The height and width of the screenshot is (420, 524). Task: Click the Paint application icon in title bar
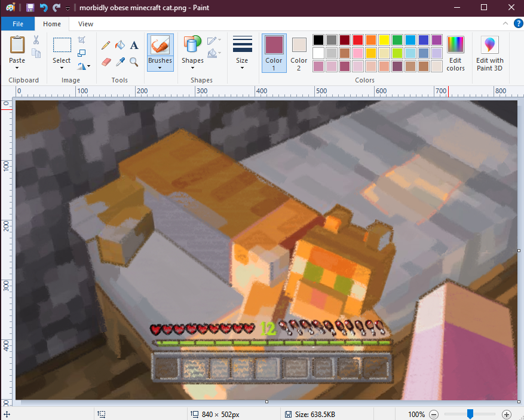point(11,7)
